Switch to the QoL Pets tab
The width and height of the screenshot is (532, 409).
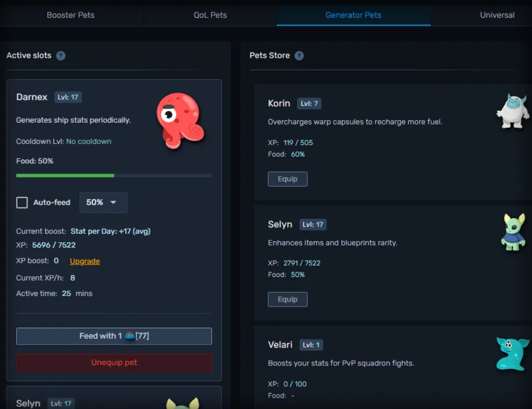(x=210, y=15)
